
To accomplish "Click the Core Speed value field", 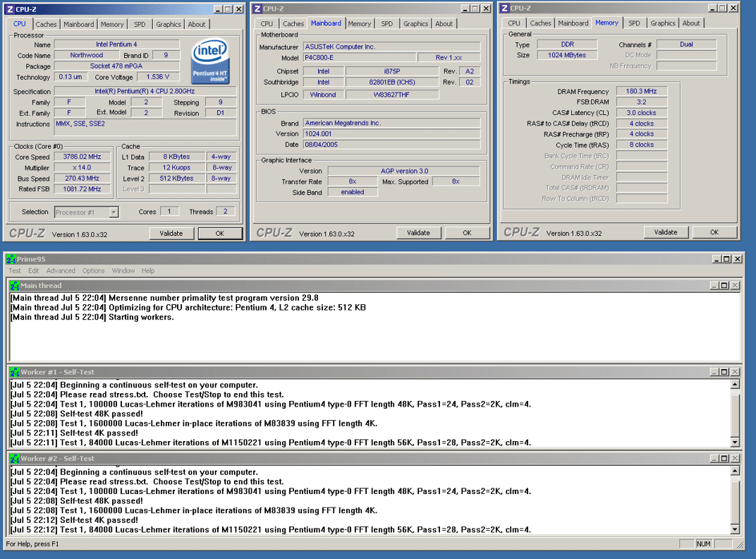I will point(82,157).
